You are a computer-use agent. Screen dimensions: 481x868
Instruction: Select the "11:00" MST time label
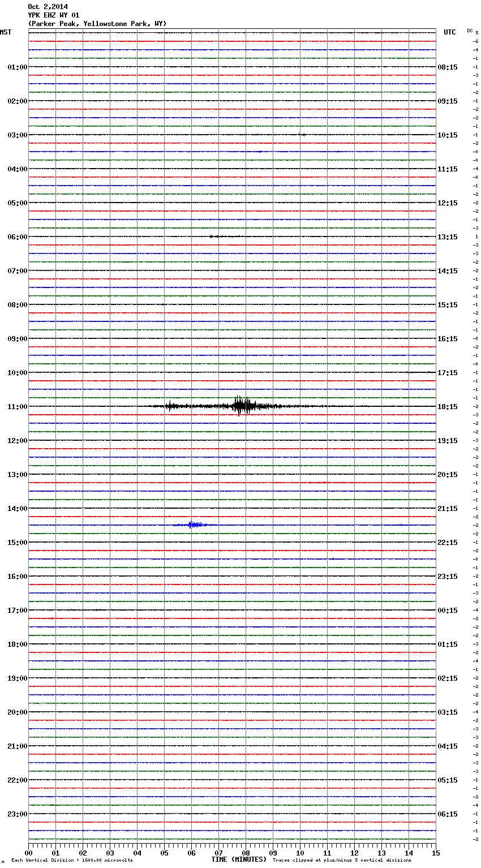point(18,407)
